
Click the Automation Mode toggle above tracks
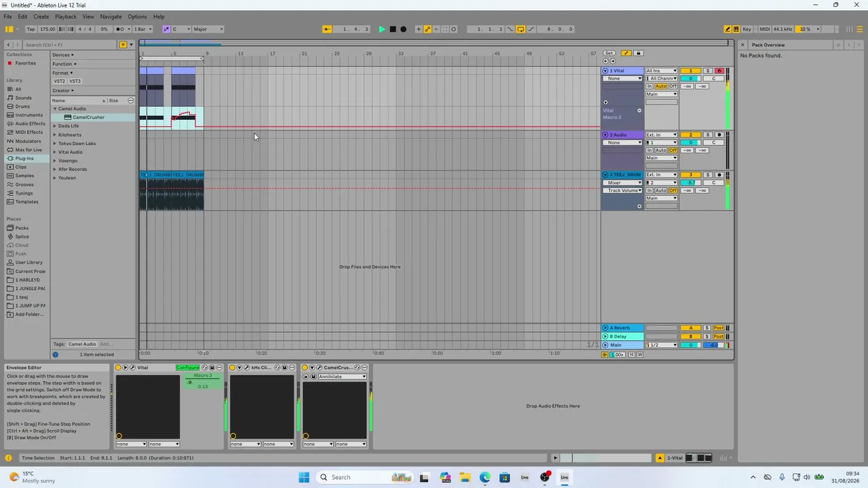(x=626, y=53)
